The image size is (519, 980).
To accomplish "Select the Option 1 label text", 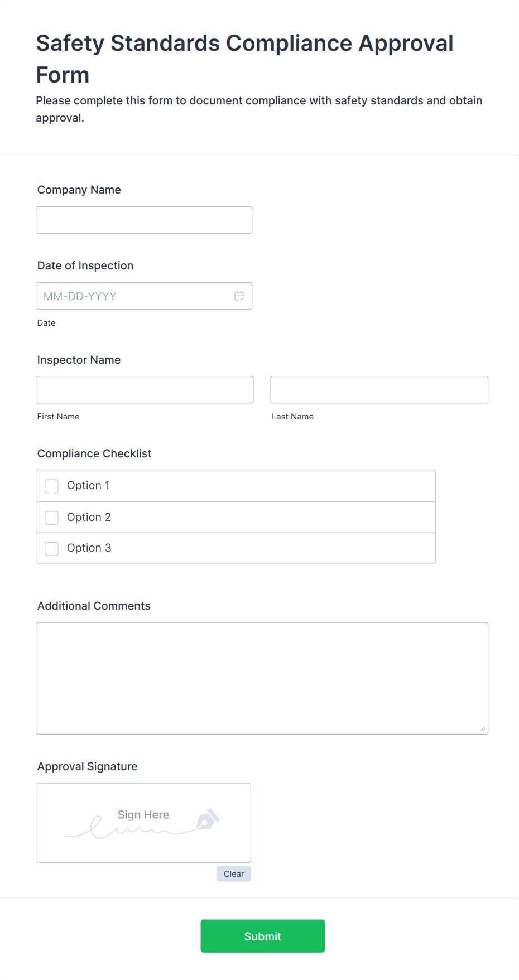I will coord(88,485).
